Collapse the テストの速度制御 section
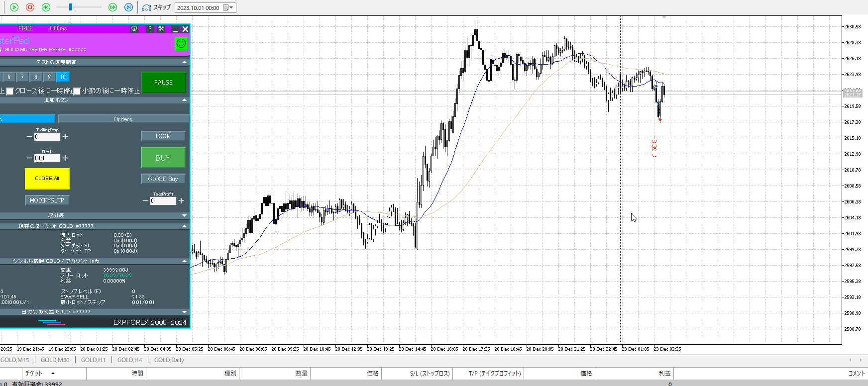 [x=184, y=62]
